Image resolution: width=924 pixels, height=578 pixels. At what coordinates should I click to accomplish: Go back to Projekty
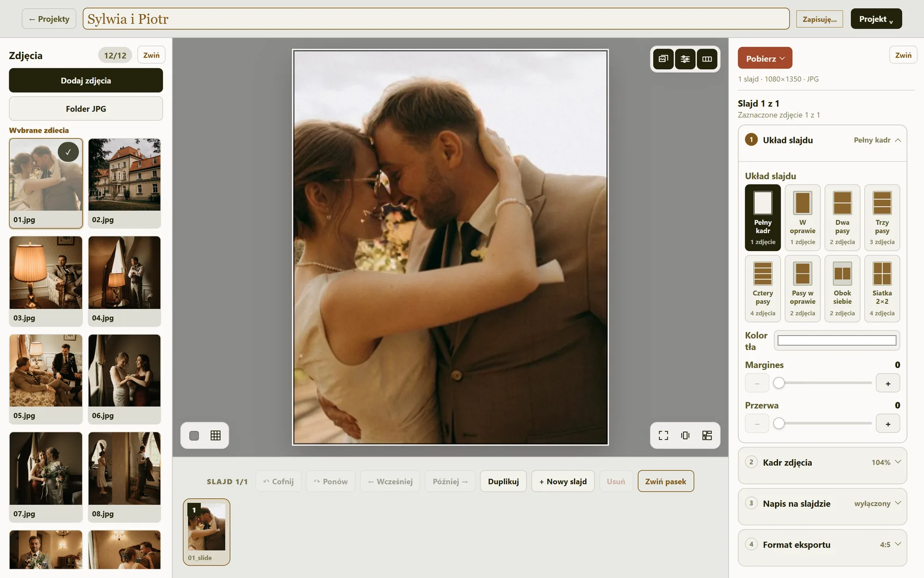click(x=49, y=19)
